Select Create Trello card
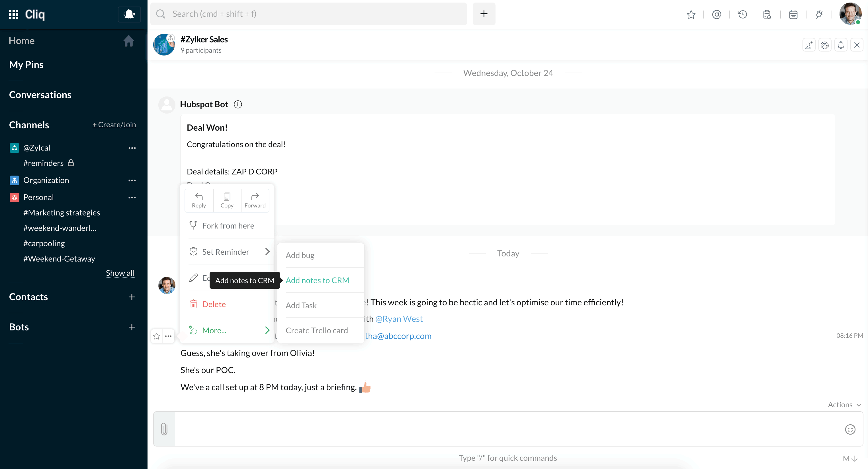 pos(320,330)
